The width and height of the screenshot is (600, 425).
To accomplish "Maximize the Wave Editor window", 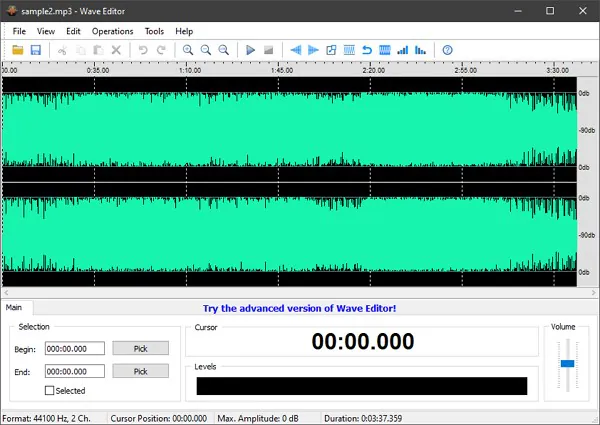I will (550, 11).
